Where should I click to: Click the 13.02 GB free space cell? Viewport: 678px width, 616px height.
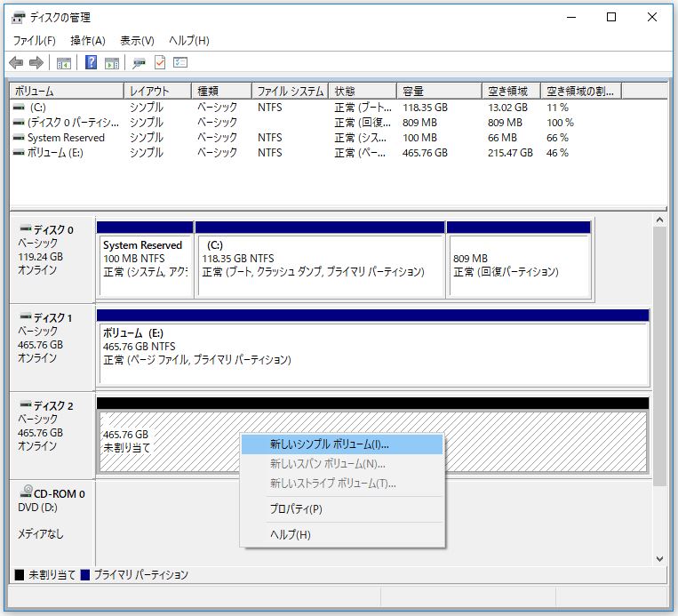[507, 108]
